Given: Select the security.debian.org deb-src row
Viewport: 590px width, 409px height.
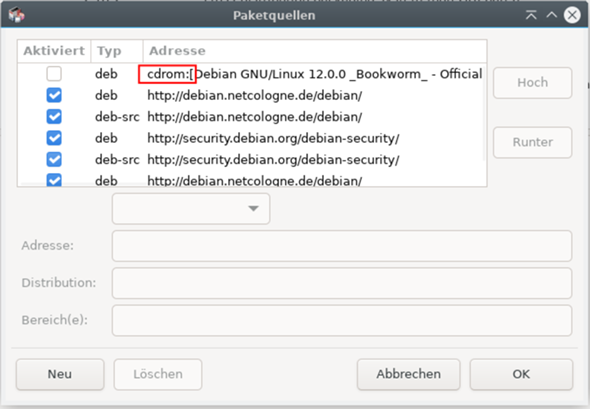Looking at the screenshot, I should click(251, 160).
